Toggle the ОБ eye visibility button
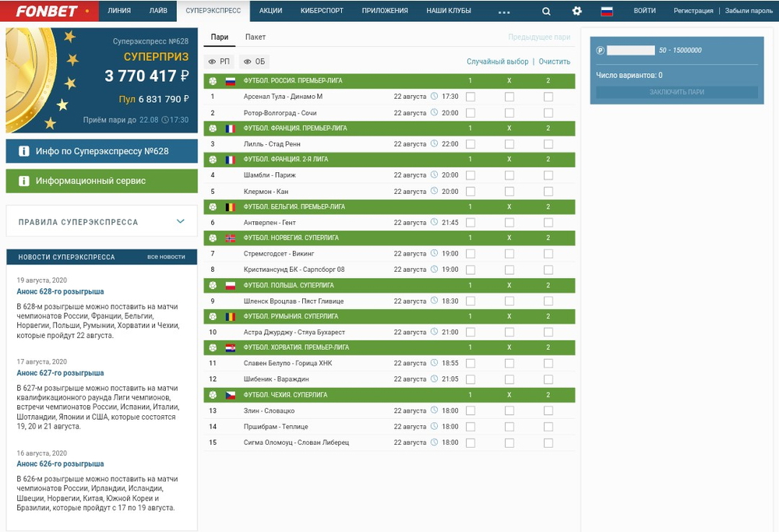Screen dimensions: 779x532 pos(254,62)
